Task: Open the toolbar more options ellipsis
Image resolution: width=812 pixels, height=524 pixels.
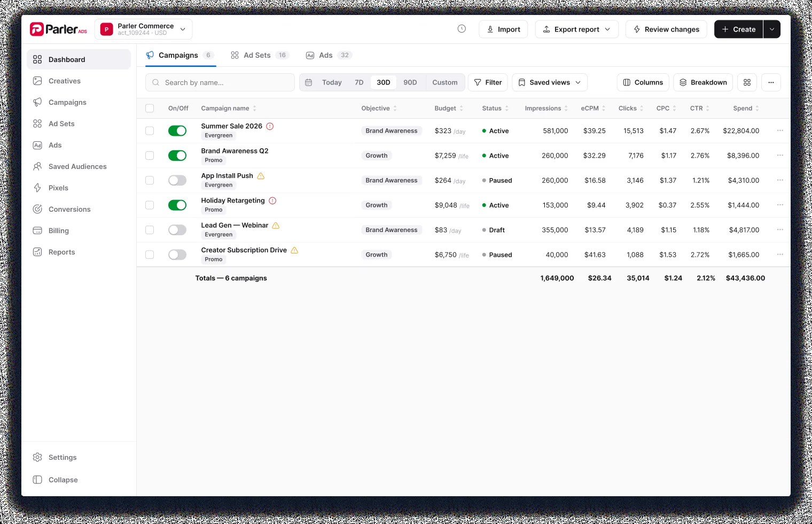Action: coord(771,82)
